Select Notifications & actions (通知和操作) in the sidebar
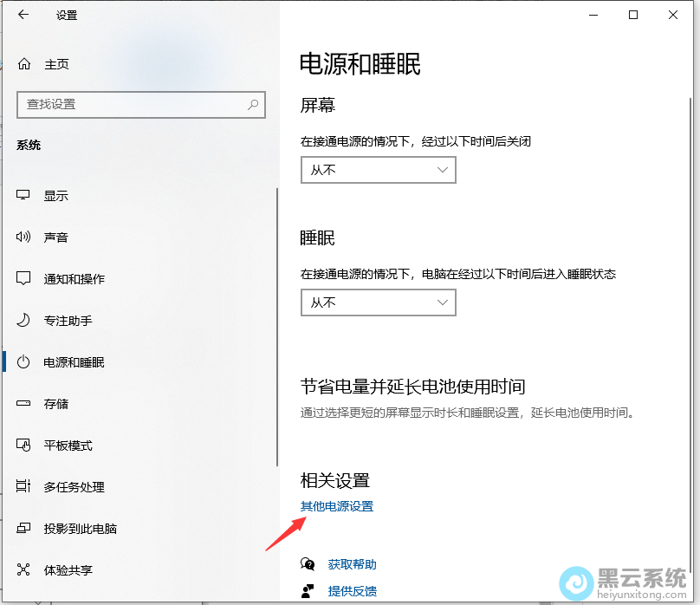 pos(75,279)
